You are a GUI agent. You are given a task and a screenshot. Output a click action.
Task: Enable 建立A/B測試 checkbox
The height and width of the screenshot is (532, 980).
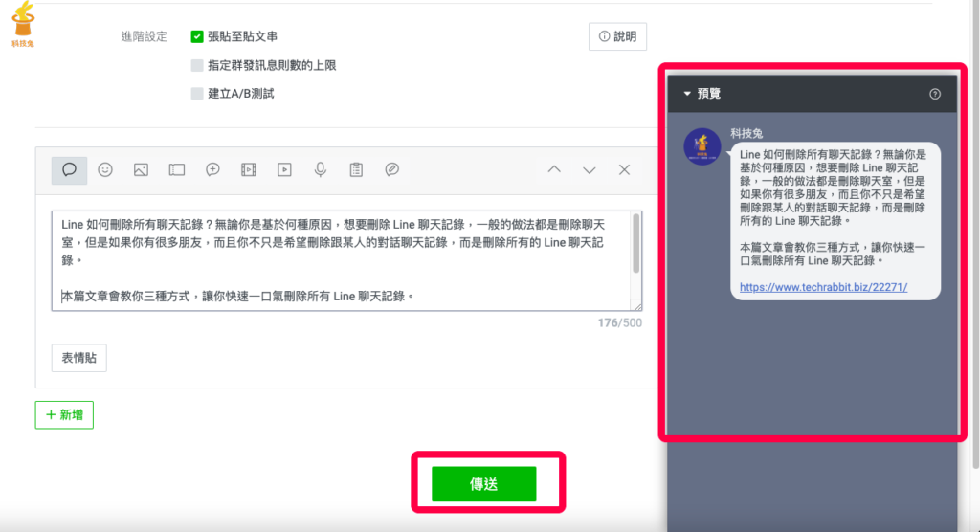click(x=197, y=94)
